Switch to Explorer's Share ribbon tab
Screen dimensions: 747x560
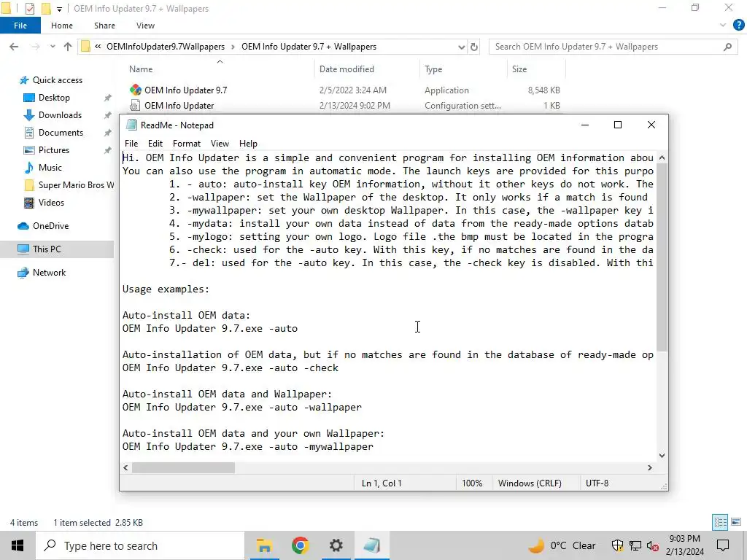pos(104,26)
